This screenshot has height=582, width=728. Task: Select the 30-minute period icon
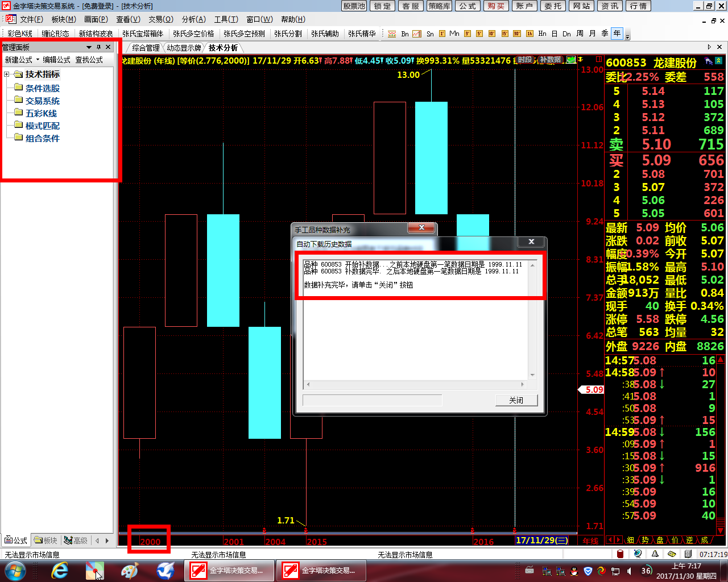pyautogui.click(x=517, y=34)
